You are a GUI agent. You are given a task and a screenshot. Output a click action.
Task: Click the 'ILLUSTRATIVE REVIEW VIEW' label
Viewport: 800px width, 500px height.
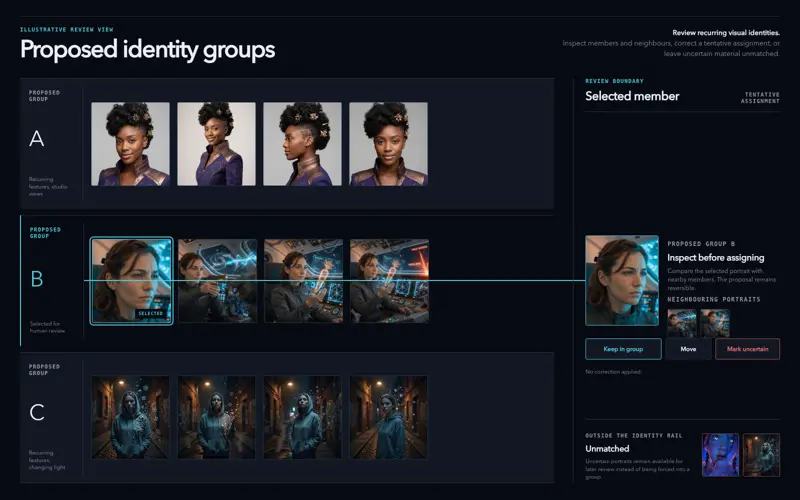tap(67, 30)
